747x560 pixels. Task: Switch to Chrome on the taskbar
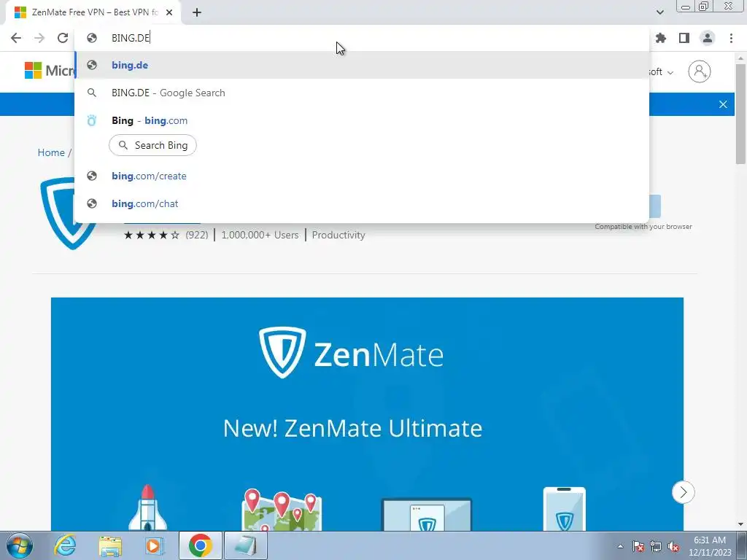[x=200, y=545]
